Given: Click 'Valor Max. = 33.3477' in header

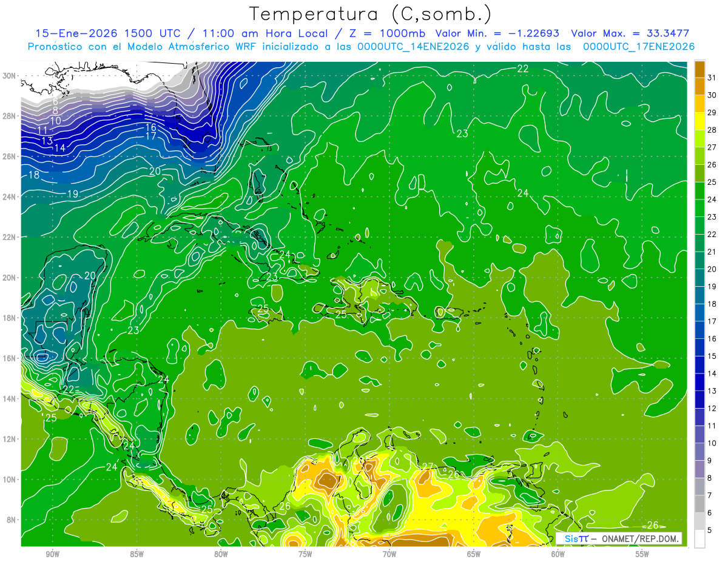Looking at the screenshot, I should 630,33.
